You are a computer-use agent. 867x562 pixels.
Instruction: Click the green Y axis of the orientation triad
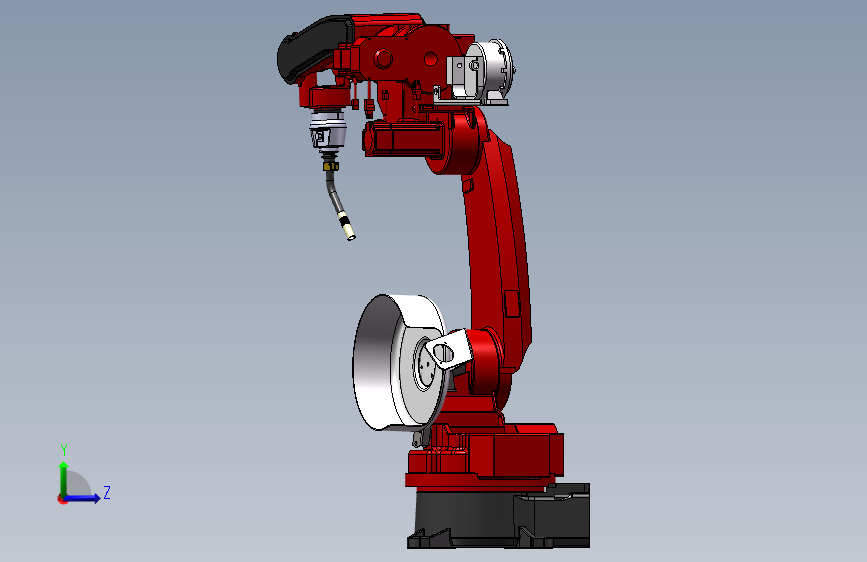pos(64,478)
